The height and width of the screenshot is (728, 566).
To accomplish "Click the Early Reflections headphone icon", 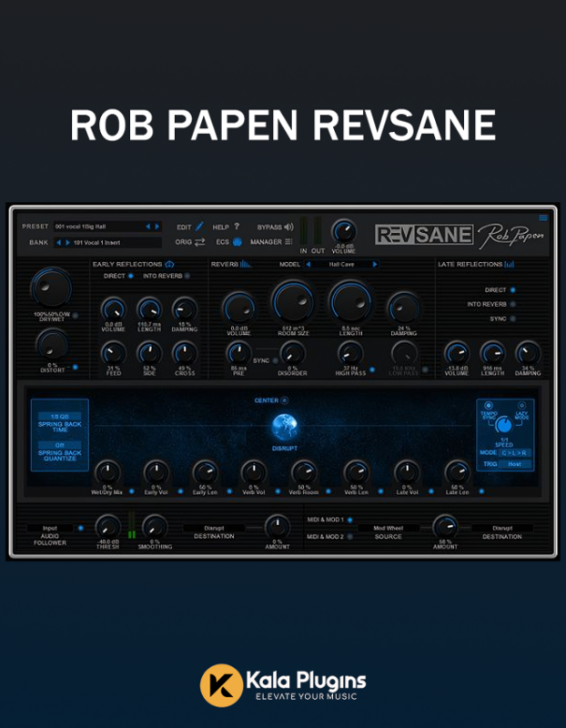I will (169, 265).
